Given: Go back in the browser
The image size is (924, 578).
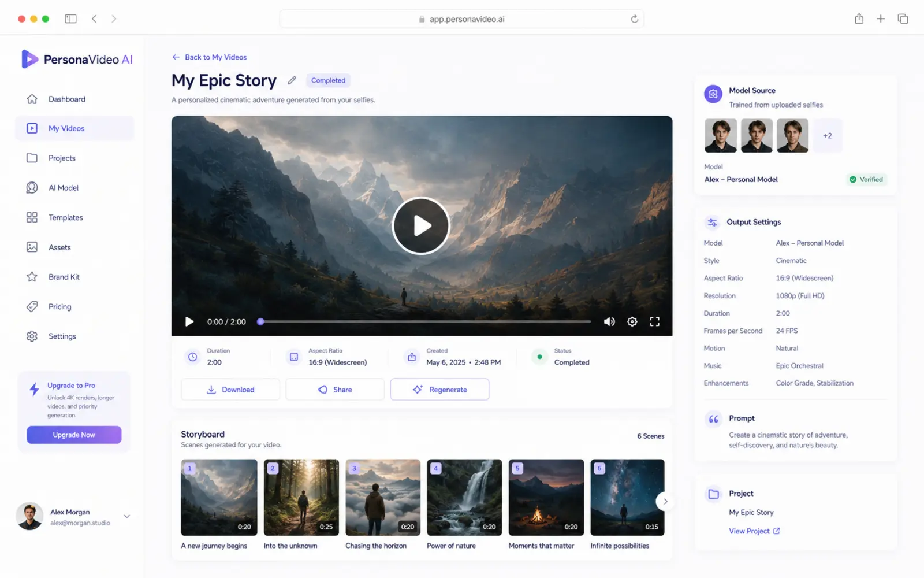Looking at the screenshot, I should pos(94,19).
